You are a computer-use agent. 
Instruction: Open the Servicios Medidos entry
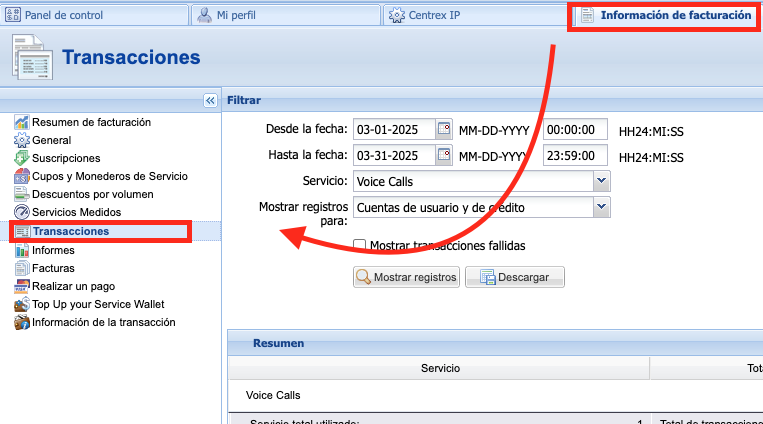[76, 212]
